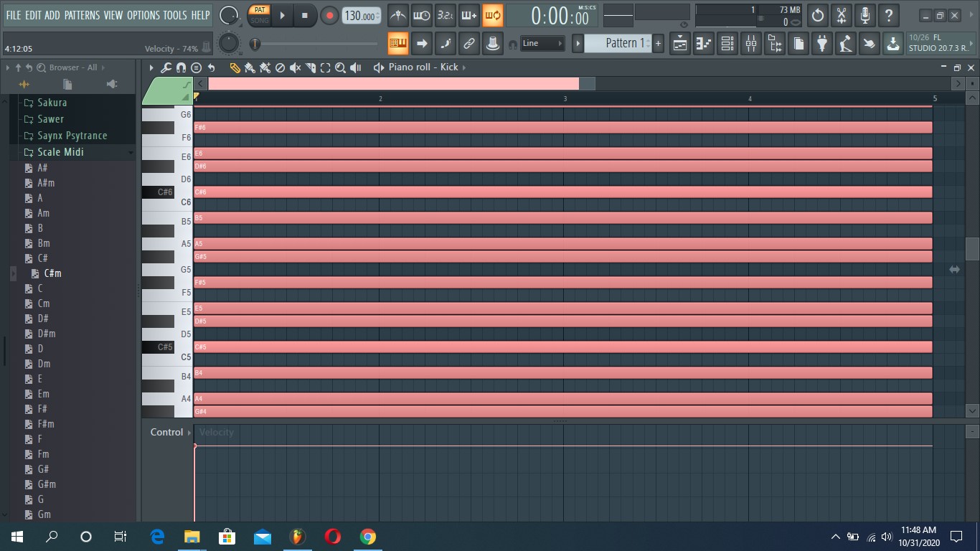Open the EDIT menu
Viewport: 980px width, 551px height.
(x=33, y=15)
